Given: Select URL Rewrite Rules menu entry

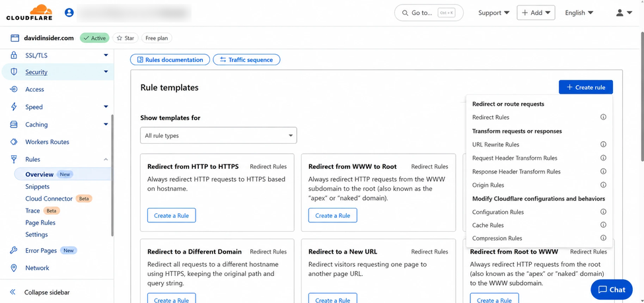Looking at the screenshot, I should (495, 145).
